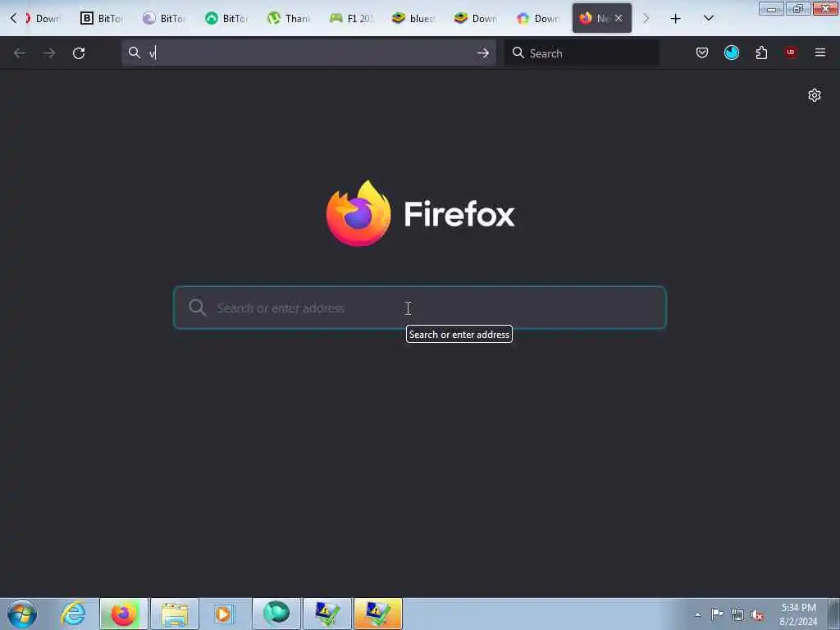Open the blue circular extension icon

click(731, 52)
